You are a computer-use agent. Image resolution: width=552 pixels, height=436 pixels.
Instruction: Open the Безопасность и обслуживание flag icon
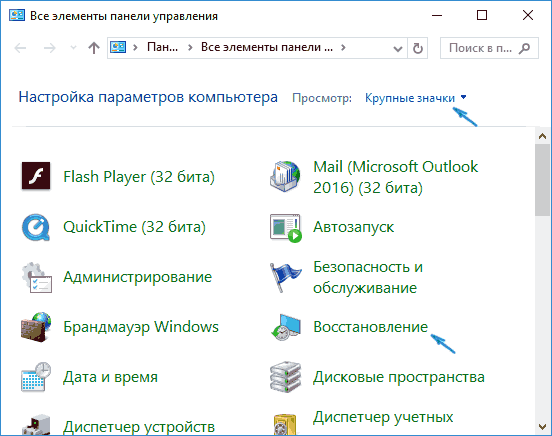tap(286, 277)
